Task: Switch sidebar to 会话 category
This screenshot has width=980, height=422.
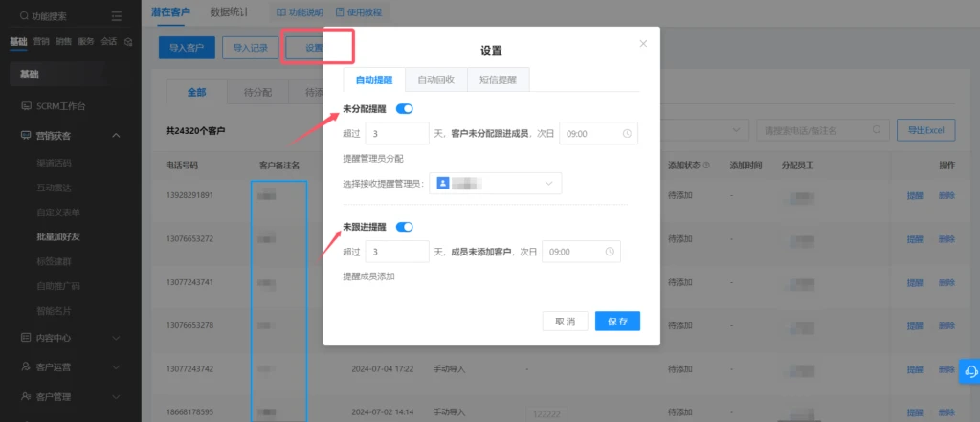Action: coord(109,42)
